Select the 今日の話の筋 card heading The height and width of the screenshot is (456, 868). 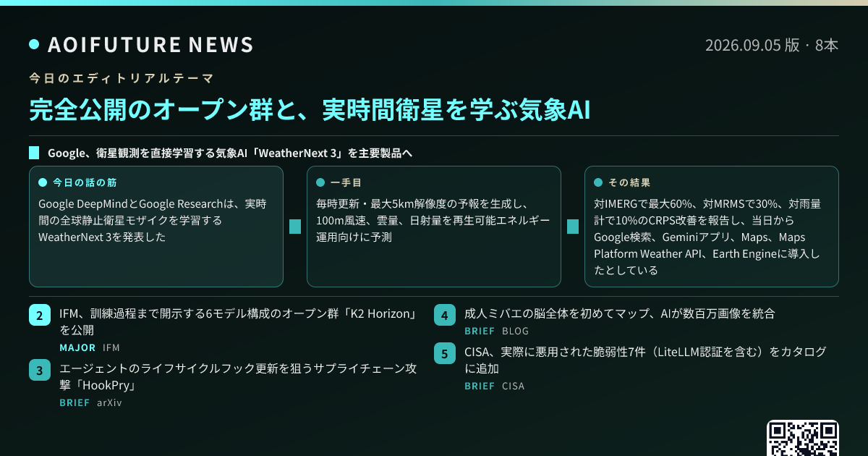85,182
